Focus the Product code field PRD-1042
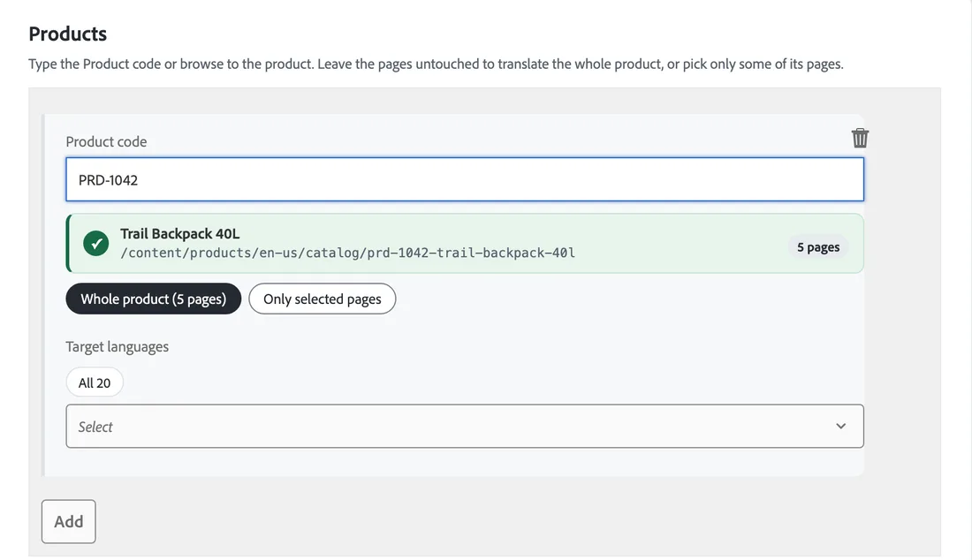This screenshot has height=560, width=972. coord(465,179)
